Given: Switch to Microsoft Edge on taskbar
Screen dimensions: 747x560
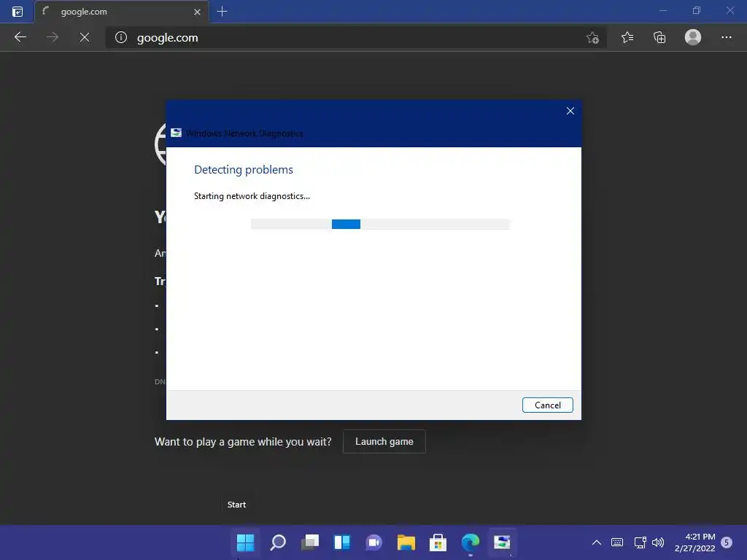Looking at the screenshot, I should click(471, 542).
